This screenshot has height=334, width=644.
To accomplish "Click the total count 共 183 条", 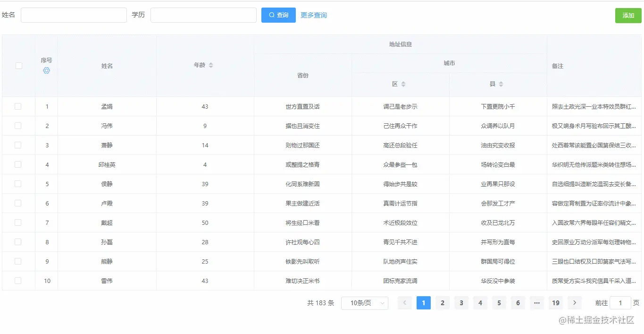I will click(x=321, y=303).
